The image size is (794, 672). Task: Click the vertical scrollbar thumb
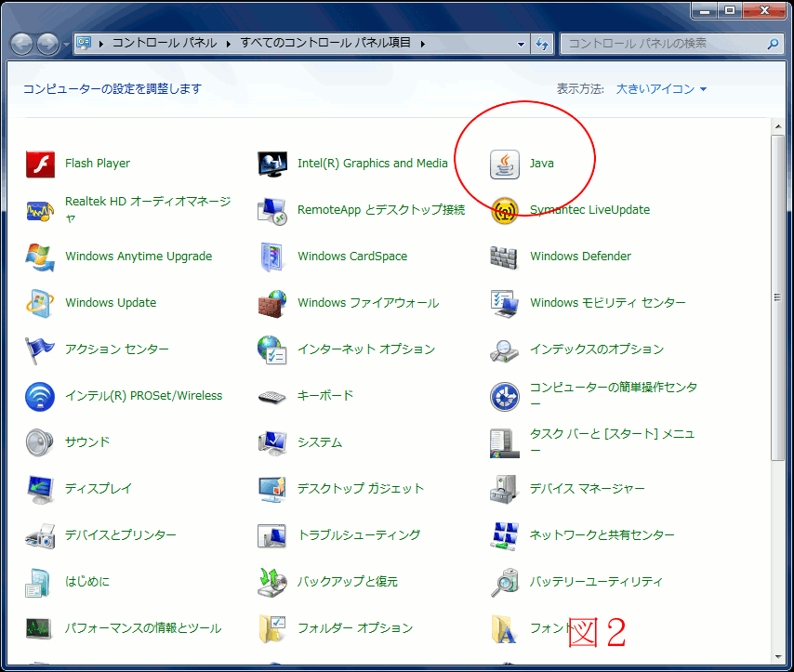(x=777, y=297)
